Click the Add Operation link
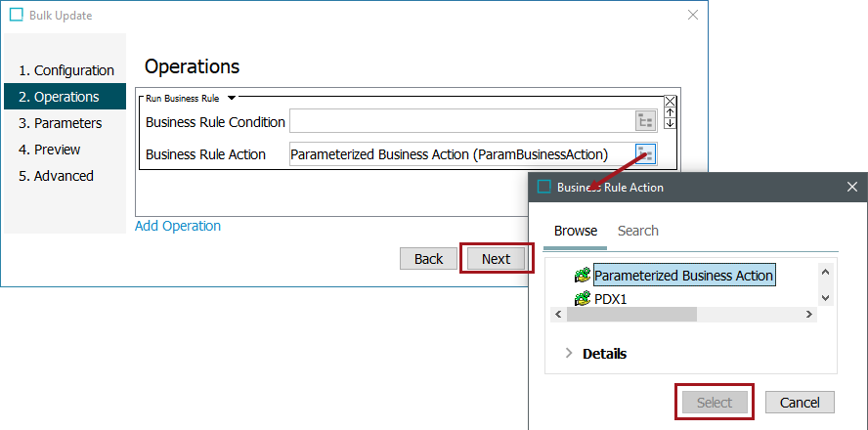The image size is (868, 430). coord(178,226)
